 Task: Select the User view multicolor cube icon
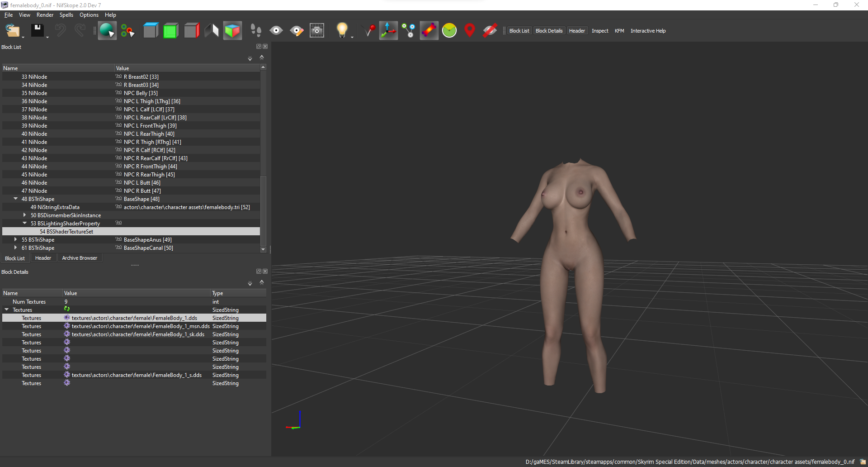(x=232, y=31)
